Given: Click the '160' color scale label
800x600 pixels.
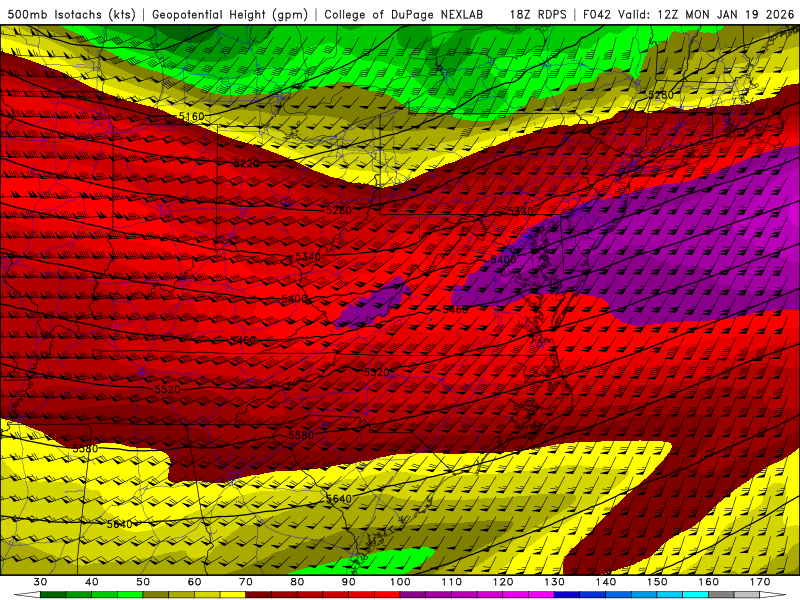Looking at the screenshot, I should point(709,582).
